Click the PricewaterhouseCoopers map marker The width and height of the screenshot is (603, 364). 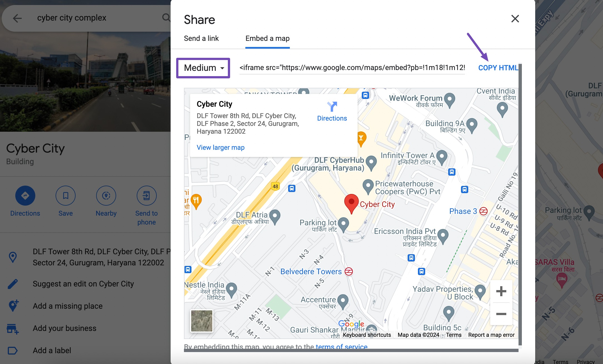tap(368, 187)
